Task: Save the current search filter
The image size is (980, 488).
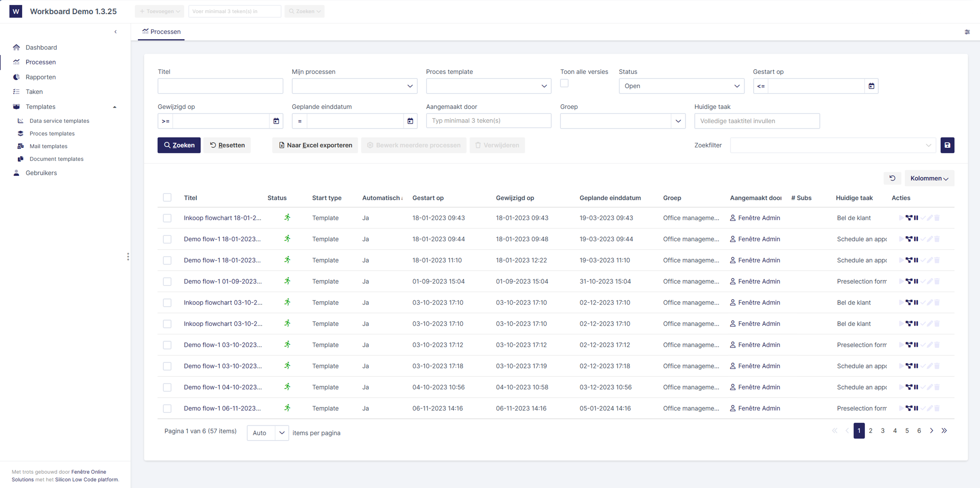Action: [x=947, y=145]
